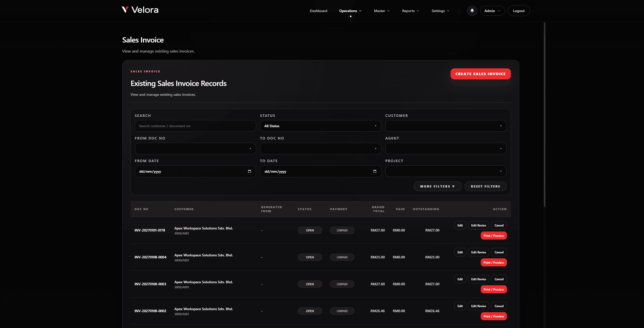The height and width of the screenshot is (328, 644).
Task: Open the All Status dropdown
Action: pyautogui.click(x=320, y=126)
